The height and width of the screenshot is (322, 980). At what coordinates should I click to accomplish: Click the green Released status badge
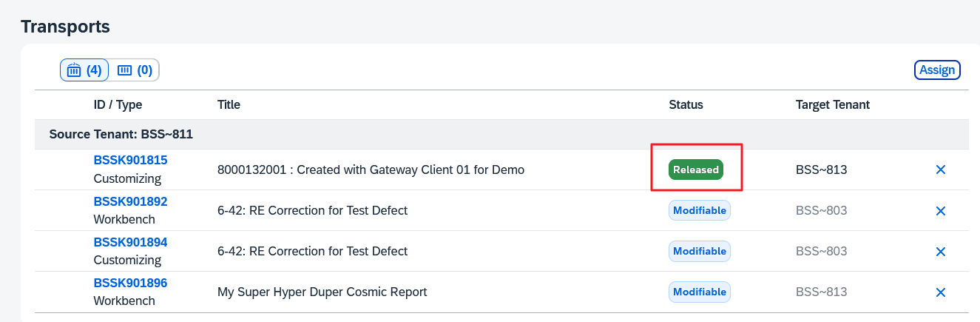(x=696, y=170)
